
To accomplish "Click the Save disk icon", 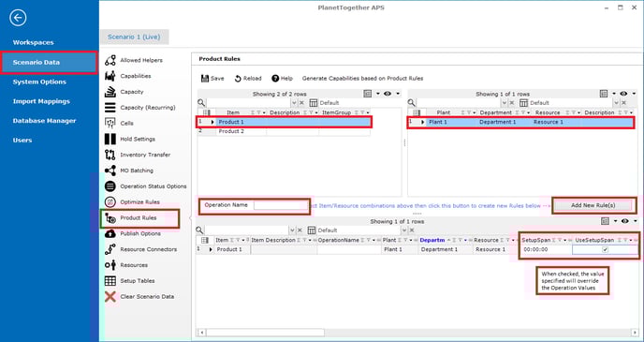I will pos(205,78).
